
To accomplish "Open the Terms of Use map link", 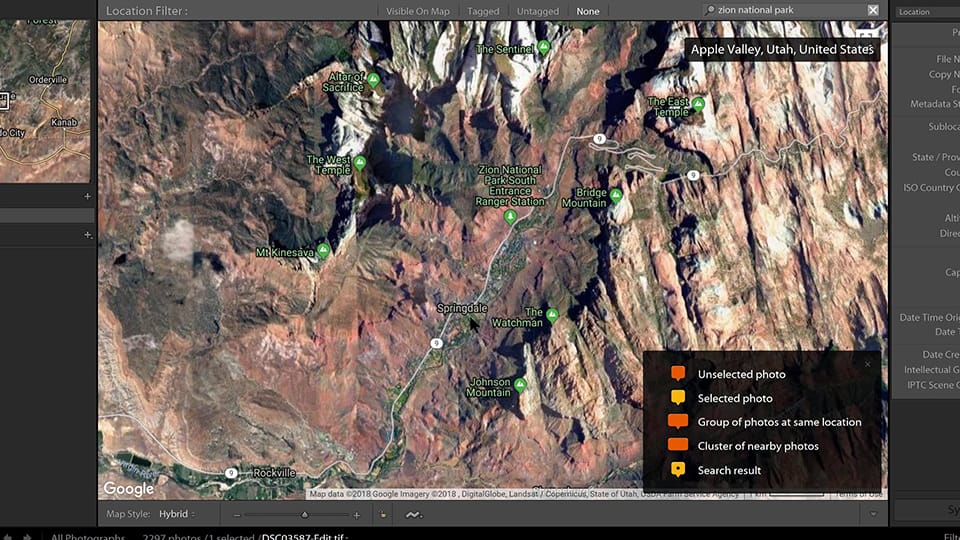I will click(x=858, y=494).
